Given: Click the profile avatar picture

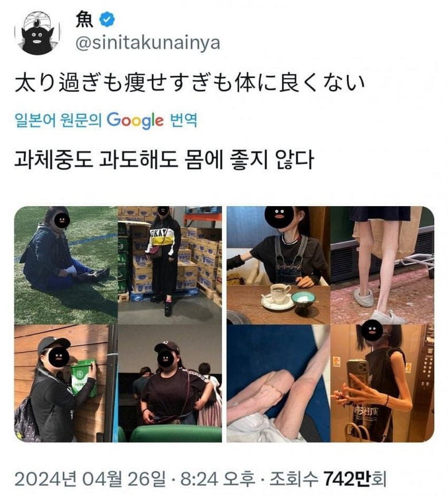Looking at the screenshot, I should [x=37, y=33].
